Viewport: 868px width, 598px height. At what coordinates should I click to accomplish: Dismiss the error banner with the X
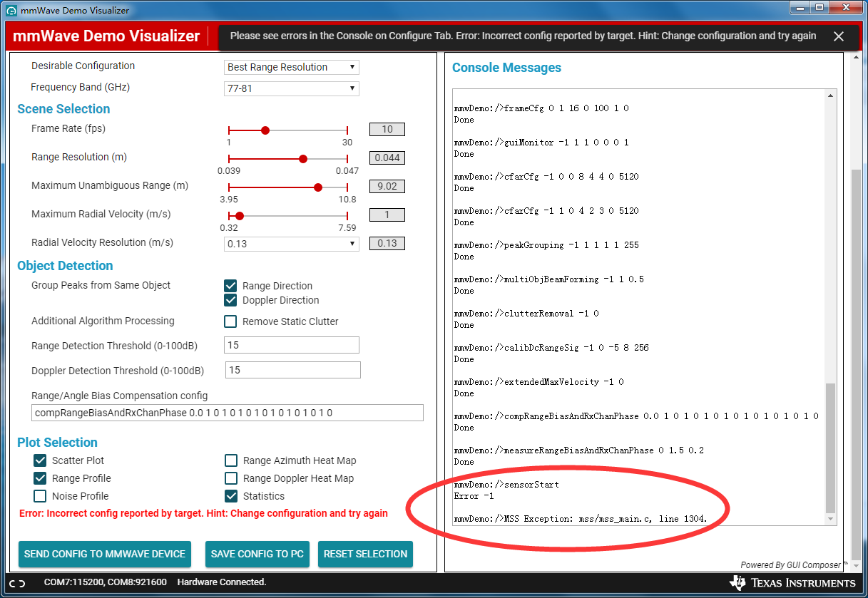838,36
